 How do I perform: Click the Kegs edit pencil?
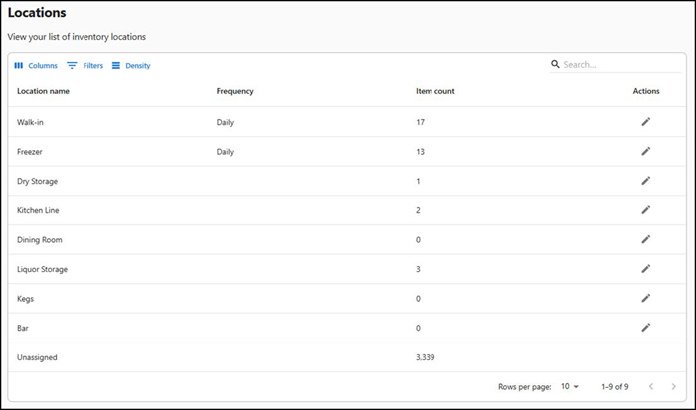tap(645, 298)
